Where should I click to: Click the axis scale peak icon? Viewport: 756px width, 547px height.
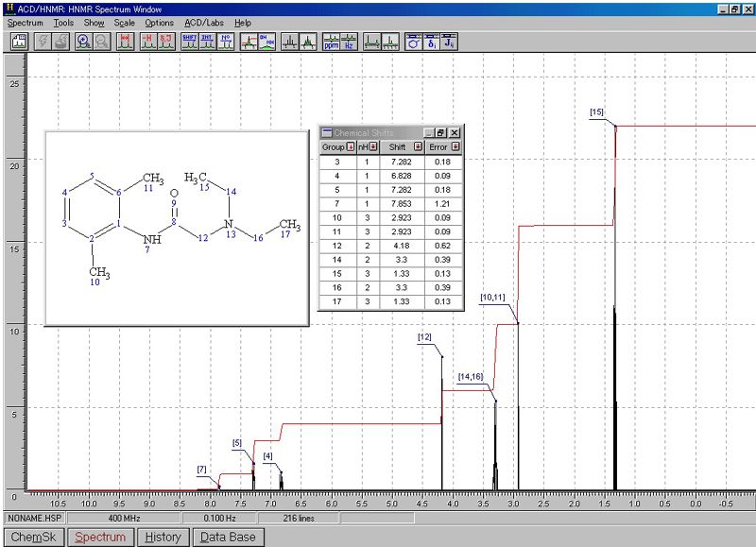tap(390, 42)
